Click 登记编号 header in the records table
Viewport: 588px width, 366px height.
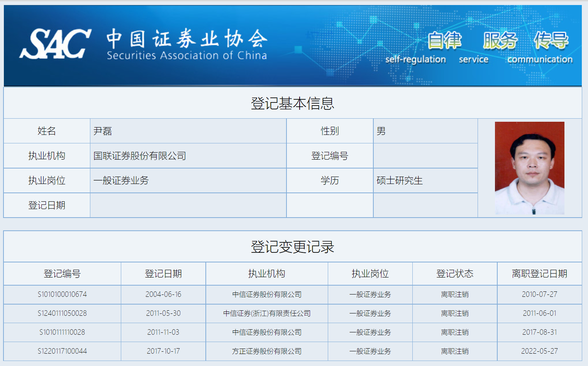click(62, 274)
